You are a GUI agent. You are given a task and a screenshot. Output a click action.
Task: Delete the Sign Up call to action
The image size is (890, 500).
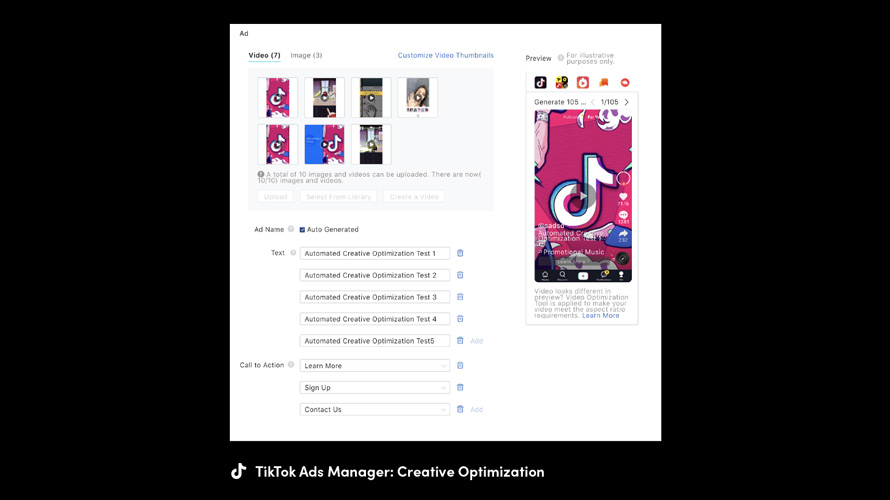[x=460, y=388]
